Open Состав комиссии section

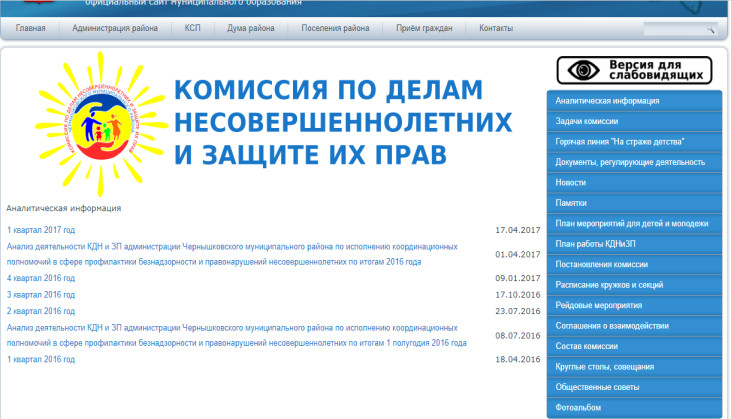(x=634, y=346)
